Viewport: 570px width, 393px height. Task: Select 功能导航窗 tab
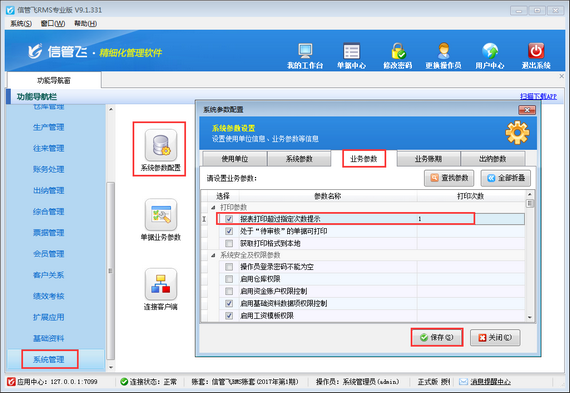[x=54, y=80]
